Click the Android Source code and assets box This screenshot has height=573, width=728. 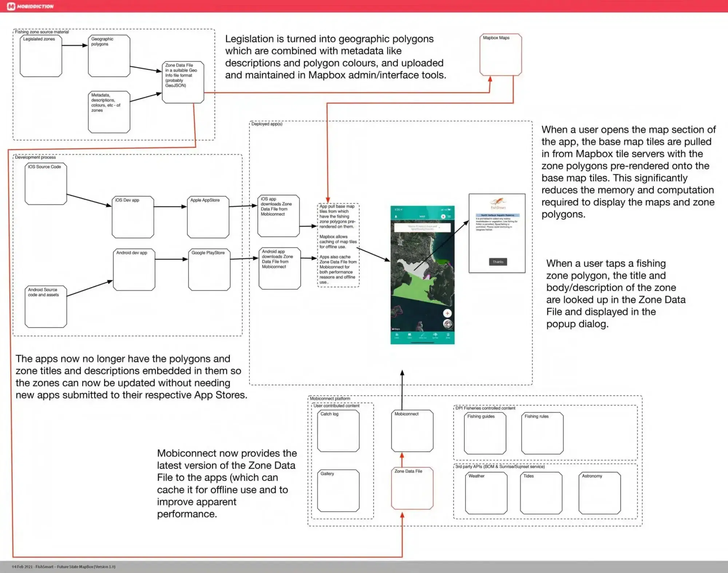point(45,307)
